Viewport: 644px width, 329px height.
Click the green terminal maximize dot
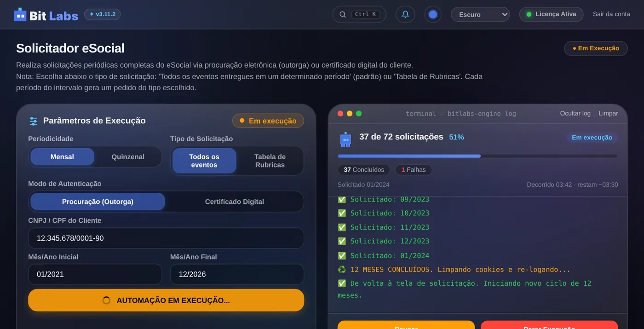click(x=359, y=114)
